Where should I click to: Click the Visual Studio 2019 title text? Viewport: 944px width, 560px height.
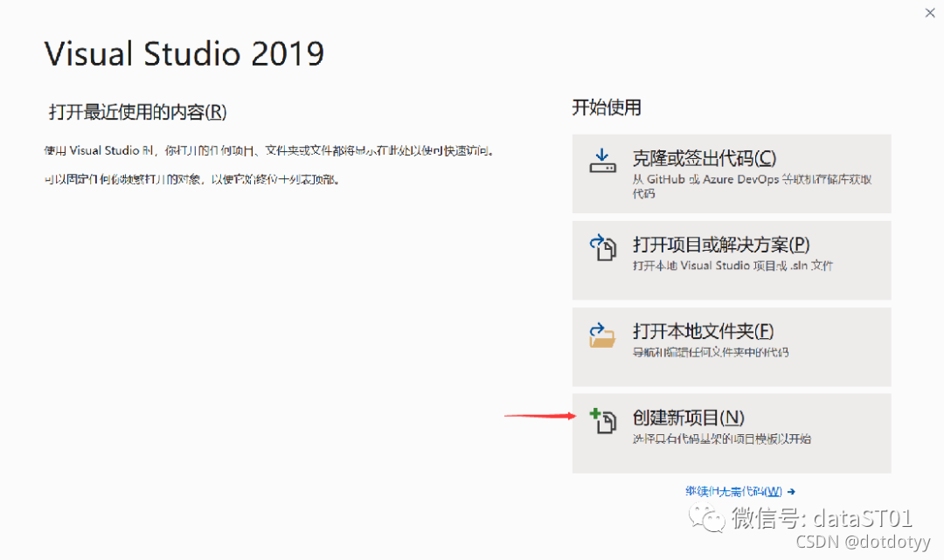184,53
